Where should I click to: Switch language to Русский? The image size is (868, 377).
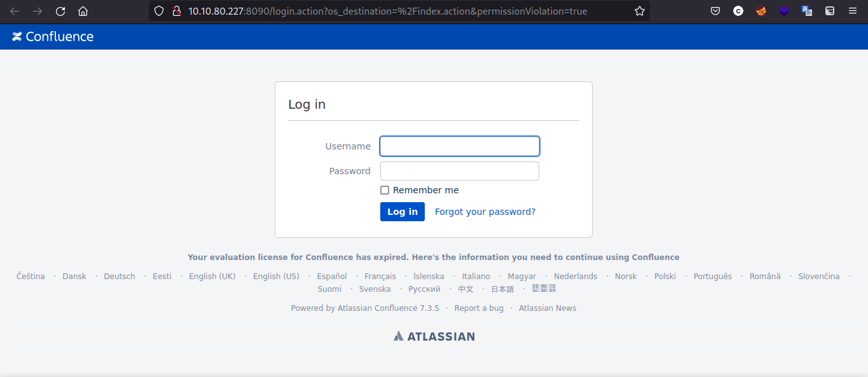point(424,289)
